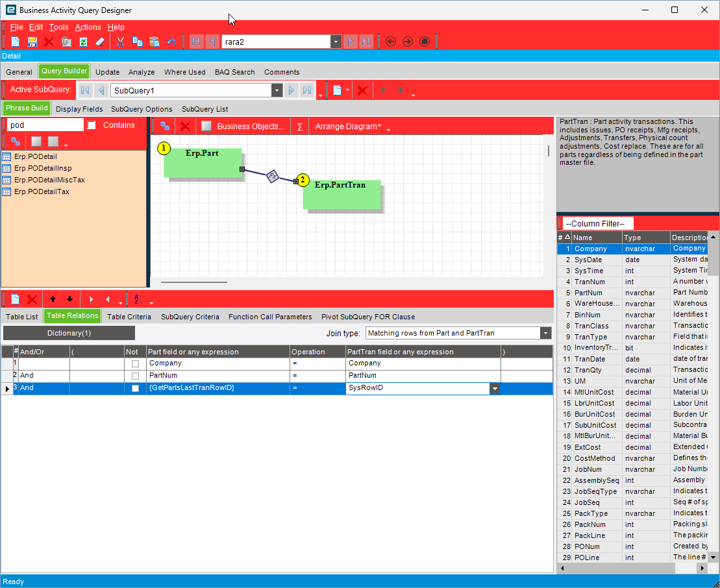
Task: Click column grid vertical scrollbar down arrow
Action: click(713, 557)
